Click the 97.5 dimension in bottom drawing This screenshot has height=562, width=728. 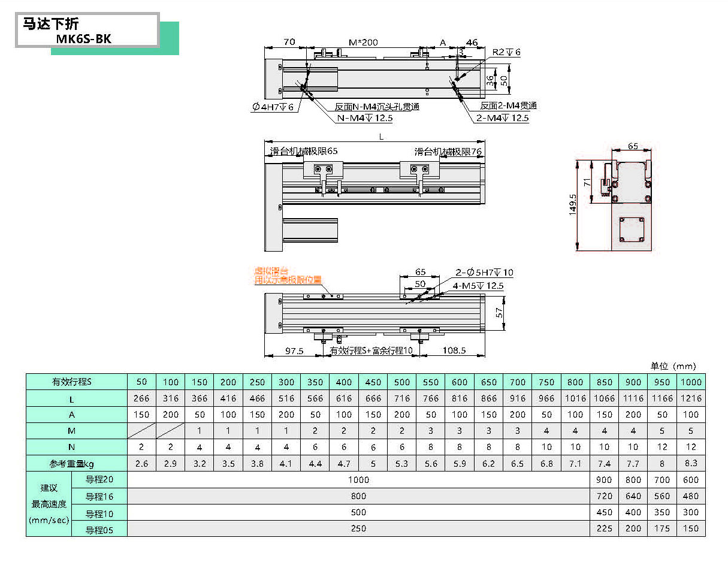292,351
